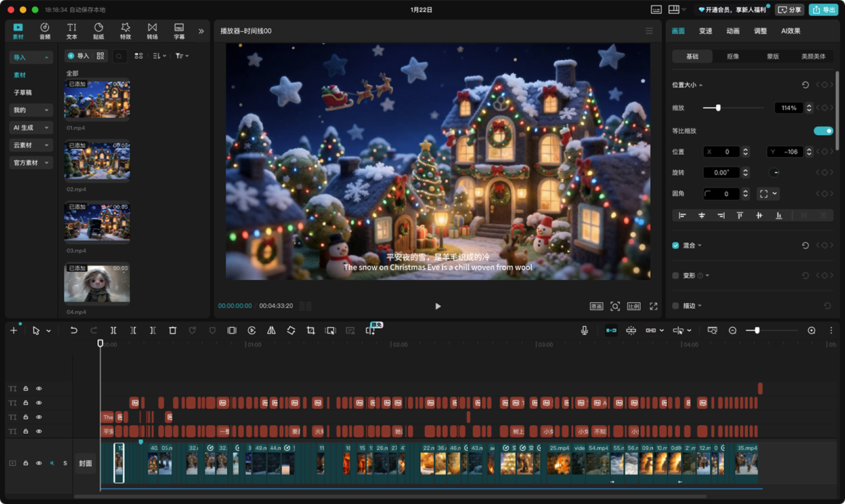Viewport: 845px width, 504px height.
Task: Switch to the 蒙版 mask sub-tab
Action: pos(773,56)
